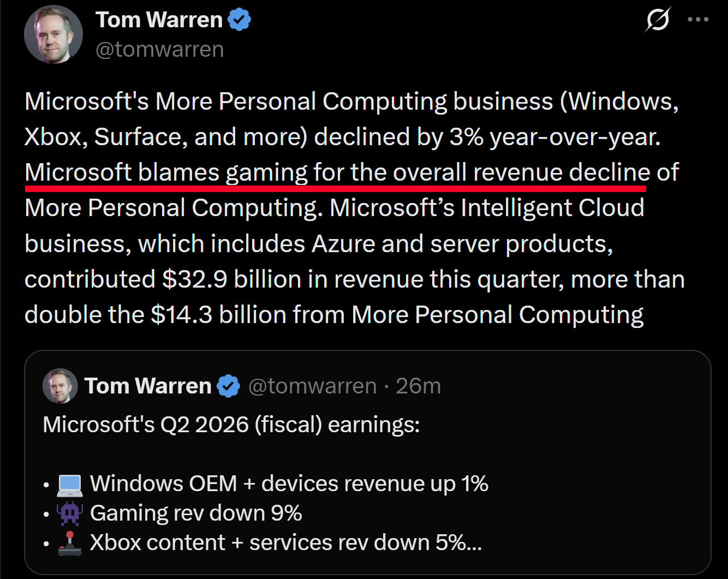Click the 'Gaming rev down 9%' line
Viewport: 728px width, 579px height.
pos(196,513)
